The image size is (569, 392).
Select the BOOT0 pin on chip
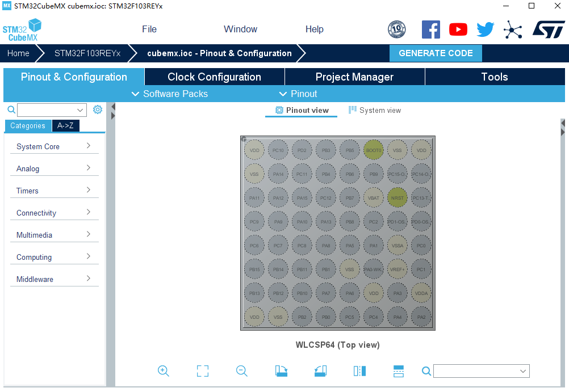pos(374,150)
